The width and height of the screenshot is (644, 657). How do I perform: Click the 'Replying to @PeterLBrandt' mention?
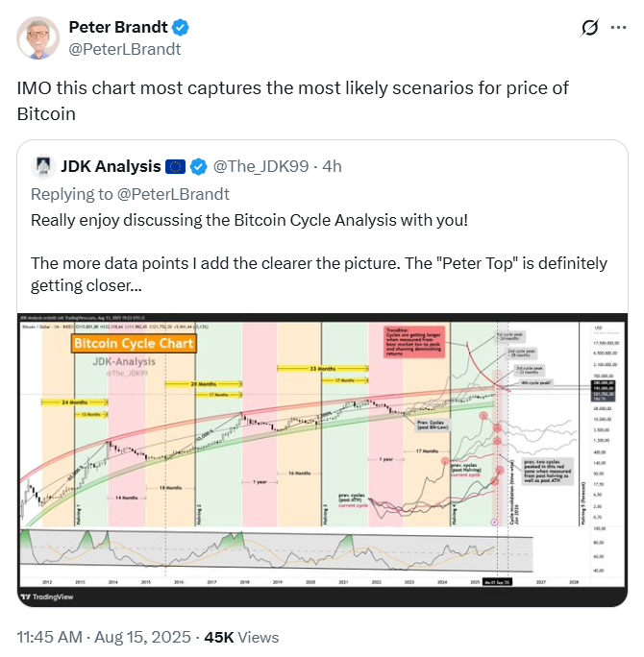[173, 194]
